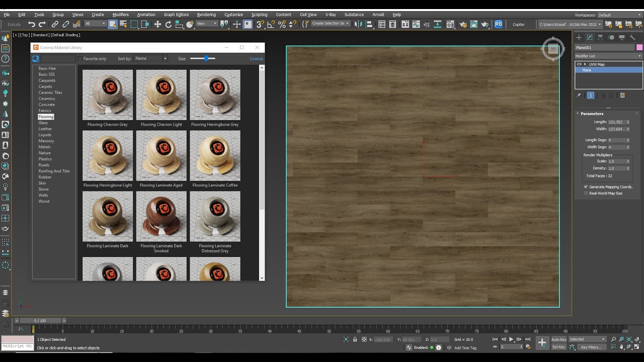Open the Modifier List dropdown
The width and height of the screenshot is (644, 362).
point(609,56)
